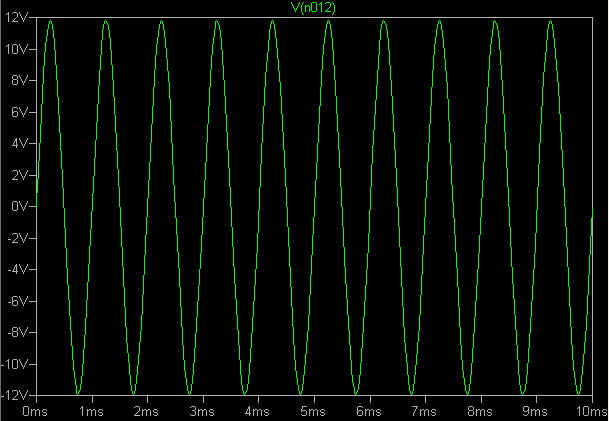The height and width of the screenshot is (421, 609).
Task: Click the 10ms time axis label
Action: click(591, 411)
